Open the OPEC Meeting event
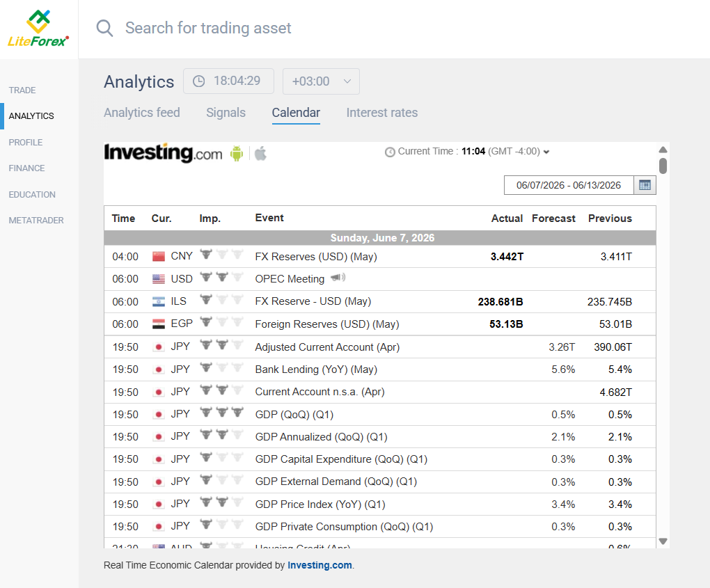Image resolution: width=710 pixels, height=588 pixels. coord(290,279)
